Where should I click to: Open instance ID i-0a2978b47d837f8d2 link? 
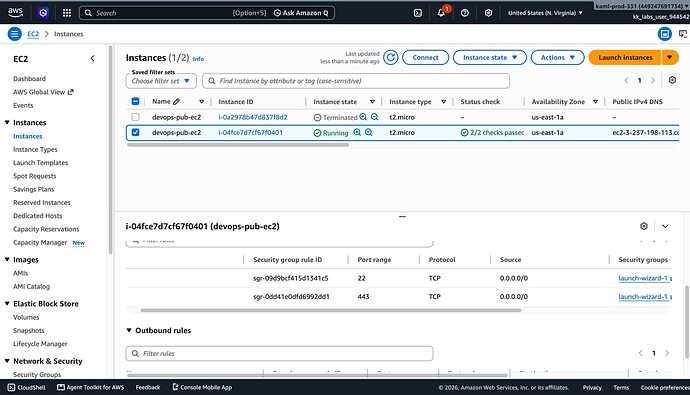[253, 117]
